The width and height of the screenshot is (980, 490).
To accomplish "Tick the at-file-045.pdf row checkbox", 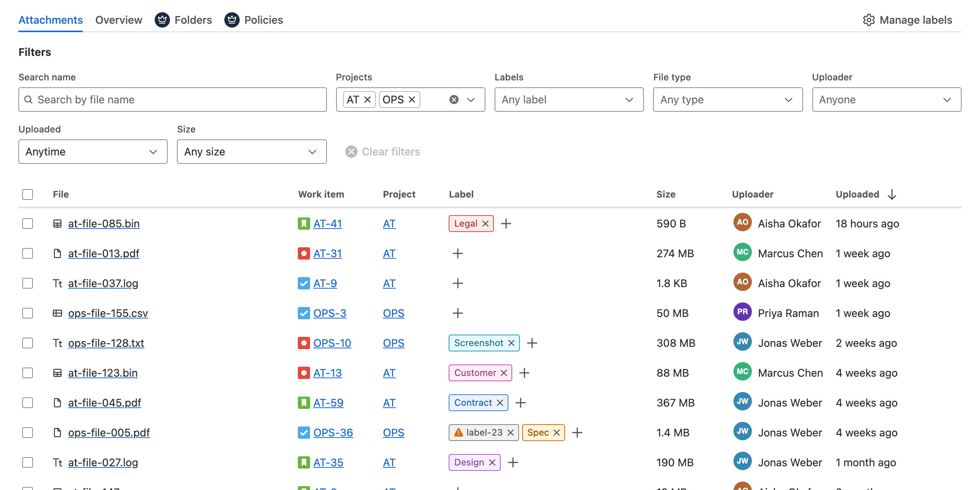I will click(x=28, y=403).
